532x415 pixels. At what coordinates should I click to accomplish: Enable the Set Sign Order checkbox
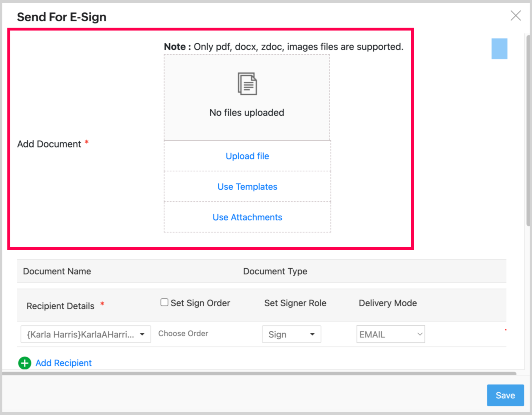164,302
